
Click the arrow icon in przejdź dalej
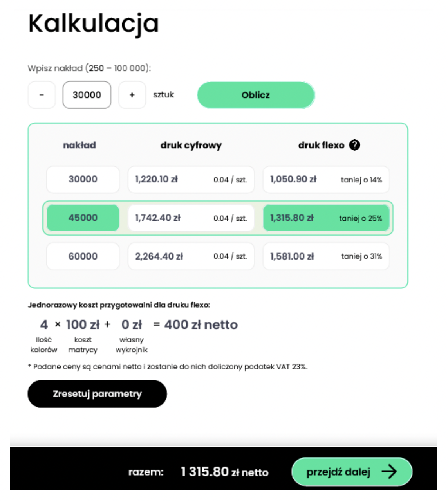389,472
